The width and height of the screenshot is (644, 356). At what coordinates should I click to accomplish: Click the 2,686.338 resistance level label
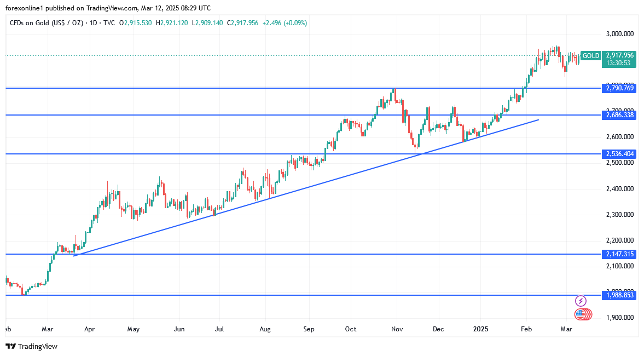click(619, 115)
